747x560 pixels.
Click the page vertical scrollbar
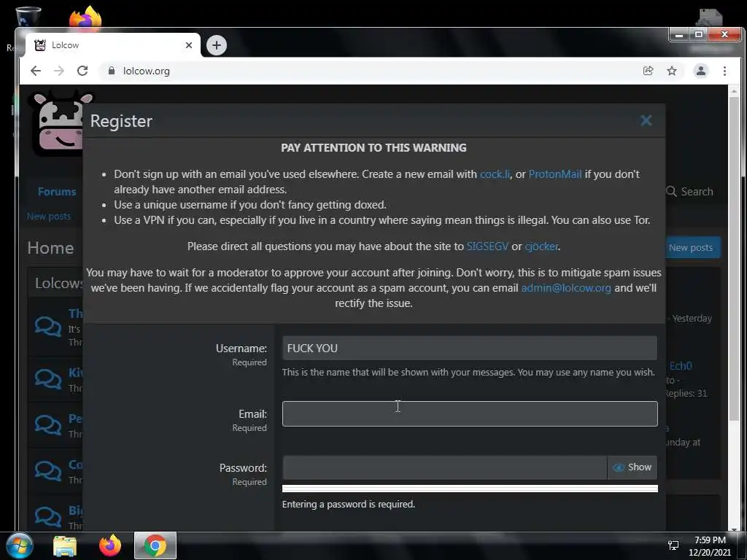pyautogui.click(x=734, y=257)
